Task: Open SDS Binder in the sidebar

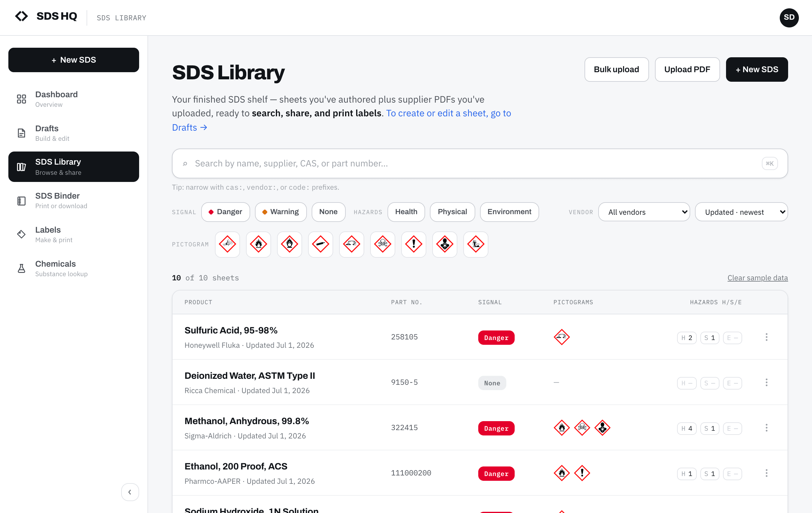Action: click(73, 201)
